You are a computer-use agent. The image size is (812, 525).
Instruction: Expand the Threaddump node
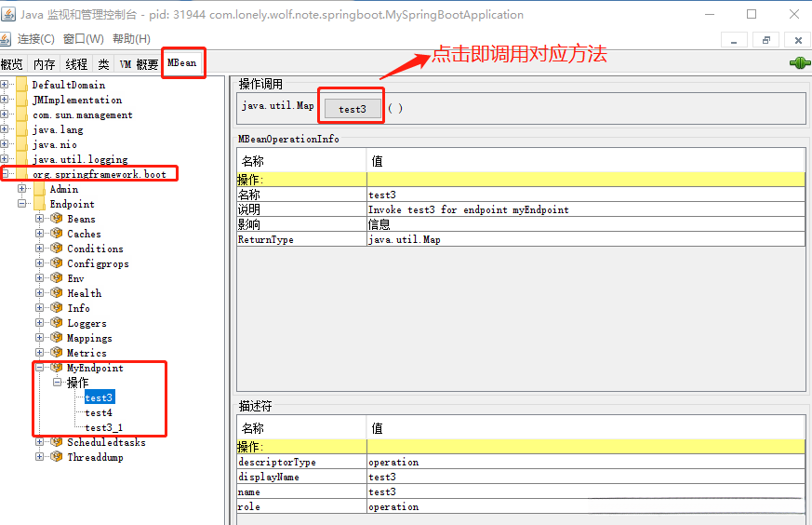coord(39,457)
